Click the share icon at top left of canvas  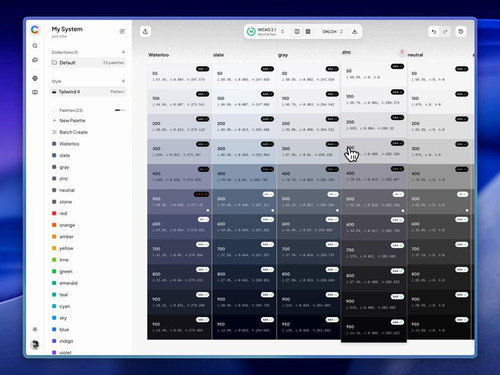tap(145, 32)
